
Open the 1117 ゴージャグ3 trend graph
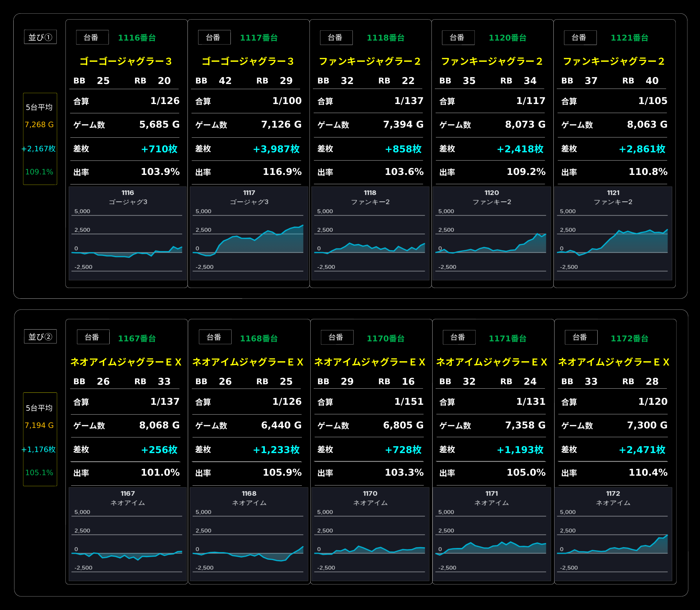249,233
